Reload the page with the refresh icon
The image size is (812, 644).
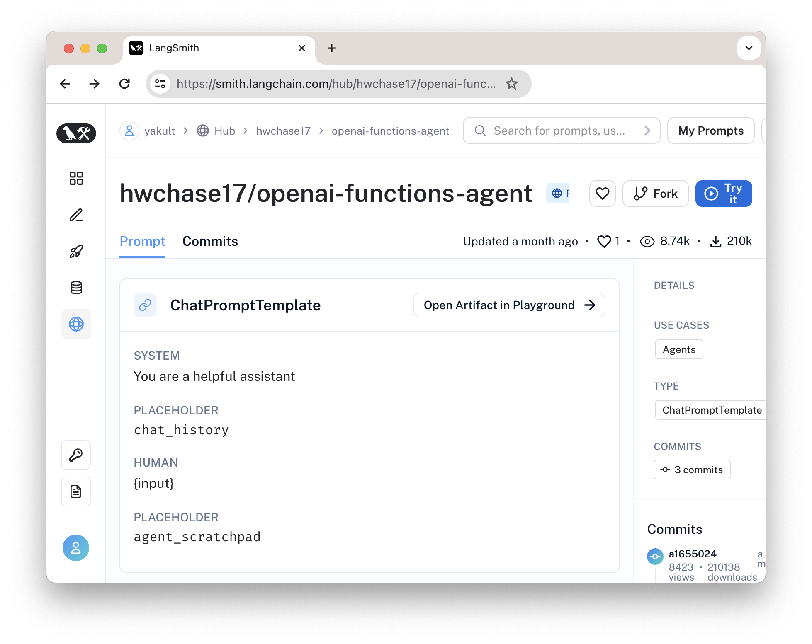(x=124, y=84)
